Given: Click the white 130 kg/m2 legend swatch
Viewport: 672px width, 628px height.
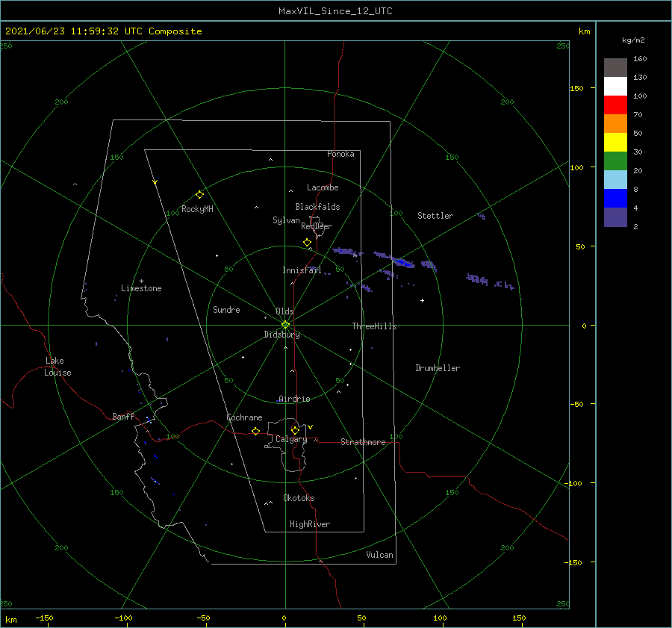Looking at the screenshot, I should [x=615, y=86].
